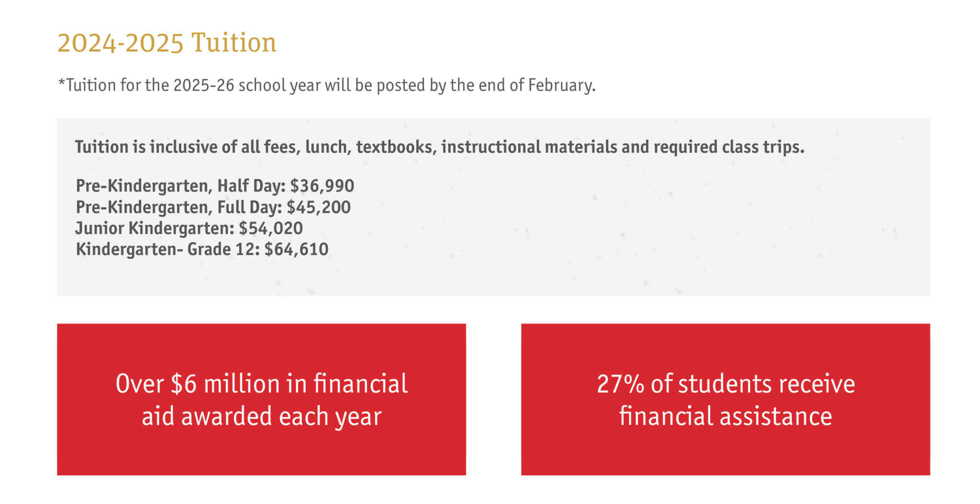Click Kindergarten- Grade 12 $64,610 line
The height and width of the screenshot is (504, 980).
pos(202,249)
